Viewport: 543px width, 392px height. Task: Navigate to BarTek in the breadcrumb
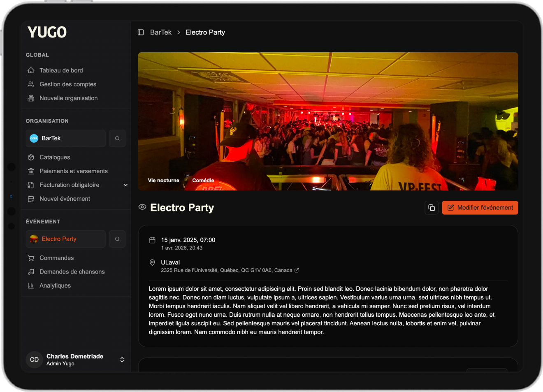(x=160, y=32)
